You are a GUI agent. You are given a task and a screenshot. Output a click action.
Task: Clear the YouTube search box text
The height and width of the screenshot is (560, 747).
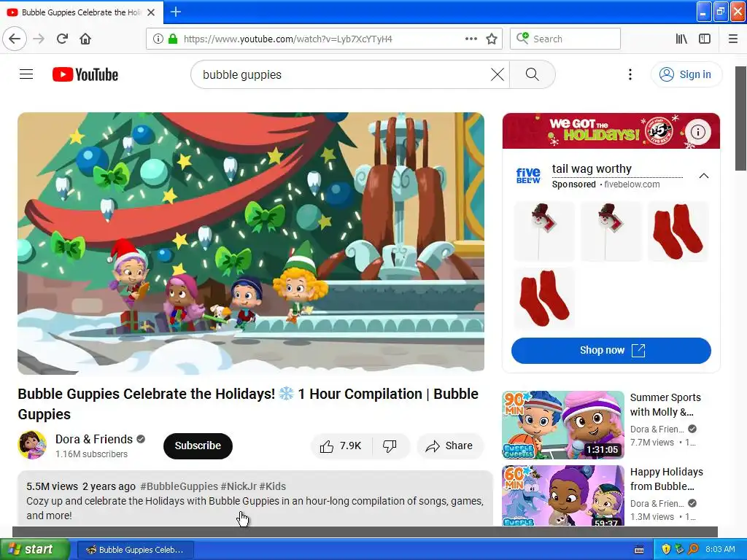pyautogui.click(x=498, y=74)
